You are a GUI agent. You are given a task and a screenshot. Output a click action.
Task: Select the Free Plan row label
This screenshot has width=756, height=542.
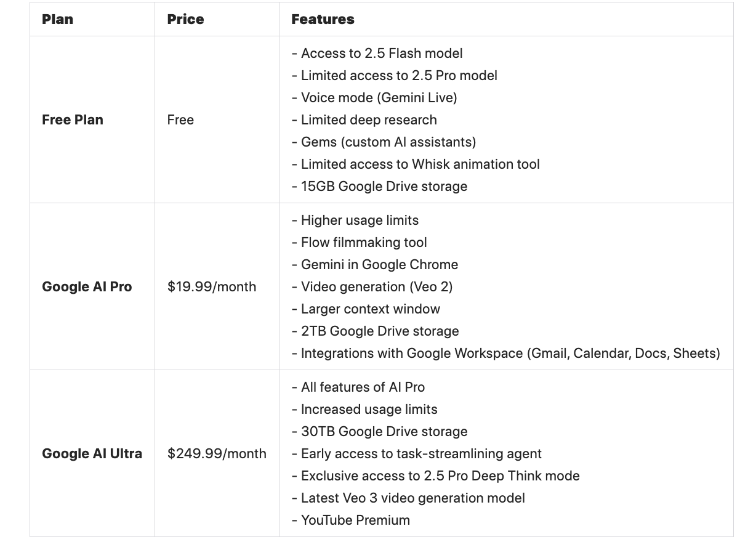pos(73,119)
